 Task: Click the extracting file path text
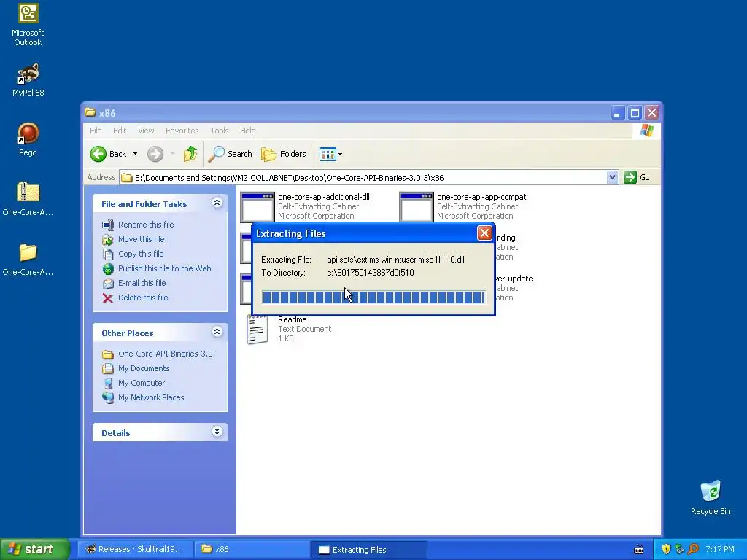click(x=395, y=260)
